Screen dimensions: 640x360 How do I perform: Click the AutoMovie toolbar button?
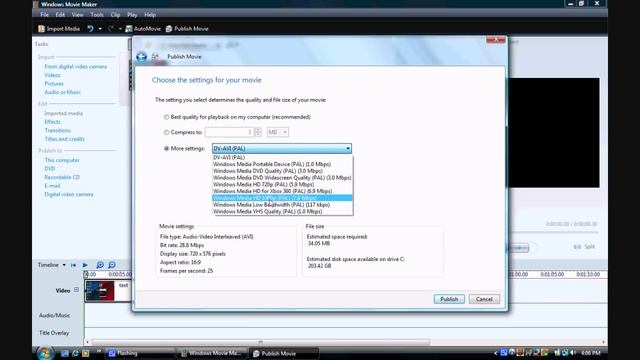143,29
